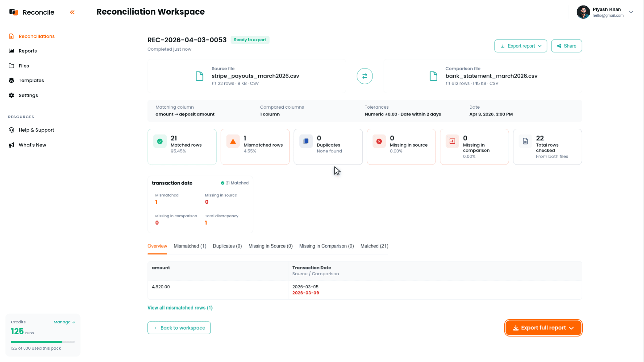Click the stripe_payouts_march2026.csv file name

point(255,76)
